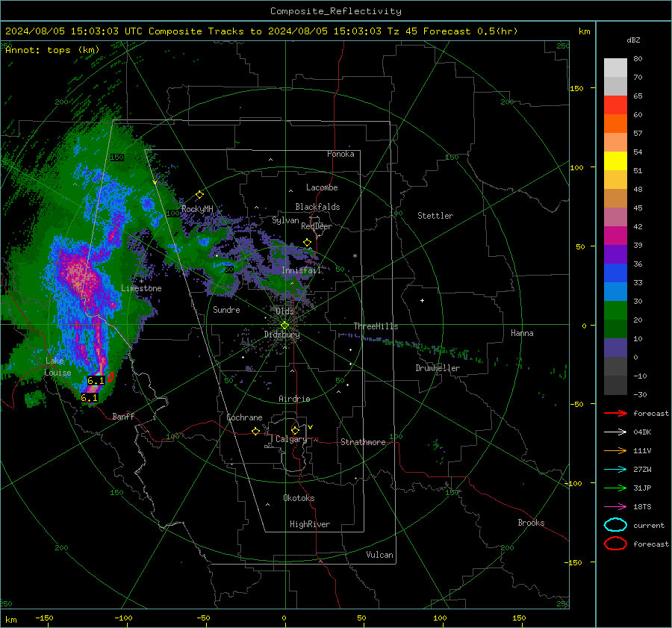
Task: Click the light blue 33 dBZ swatch
Action: 615,291
